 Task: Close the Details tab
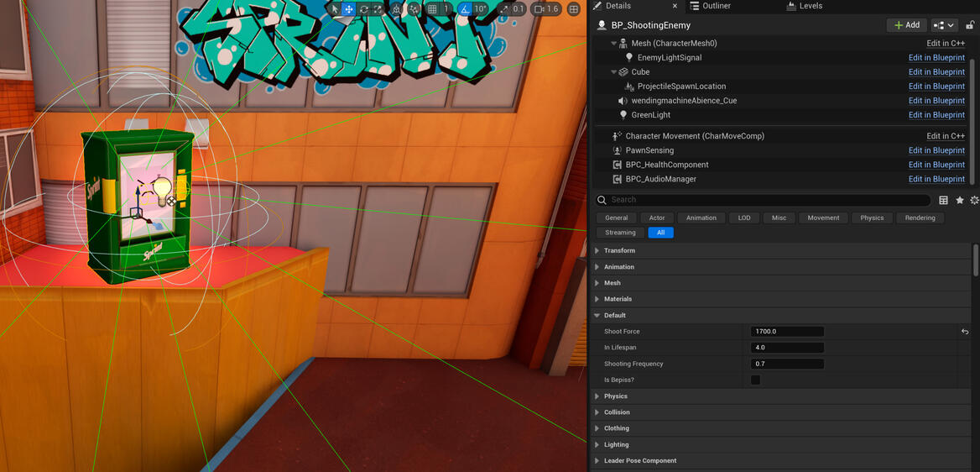pos(675,6)
